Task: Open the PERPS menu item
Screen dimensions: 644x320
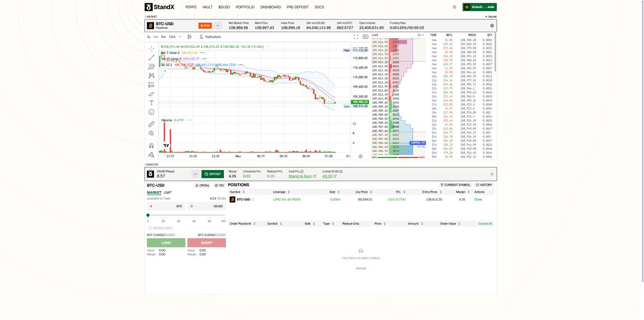Action: (x=191, y=7)
